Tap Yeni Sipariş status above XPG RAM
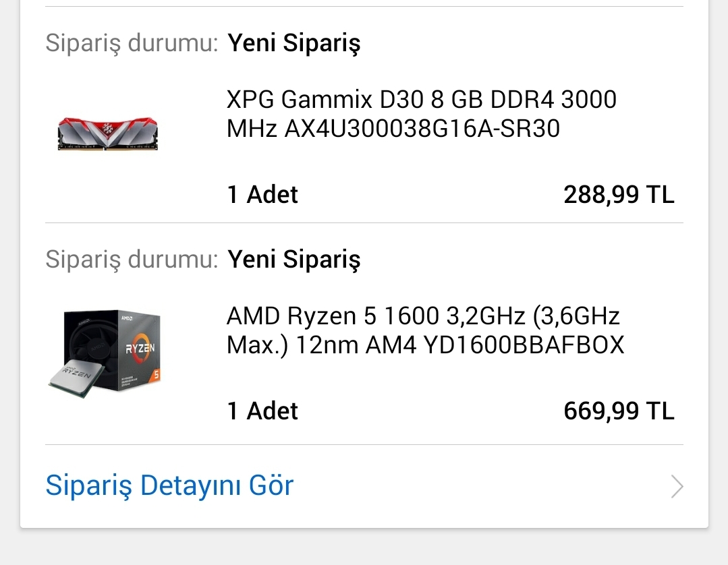The width and height of the screenshot is (728, 565). [294, 44]
